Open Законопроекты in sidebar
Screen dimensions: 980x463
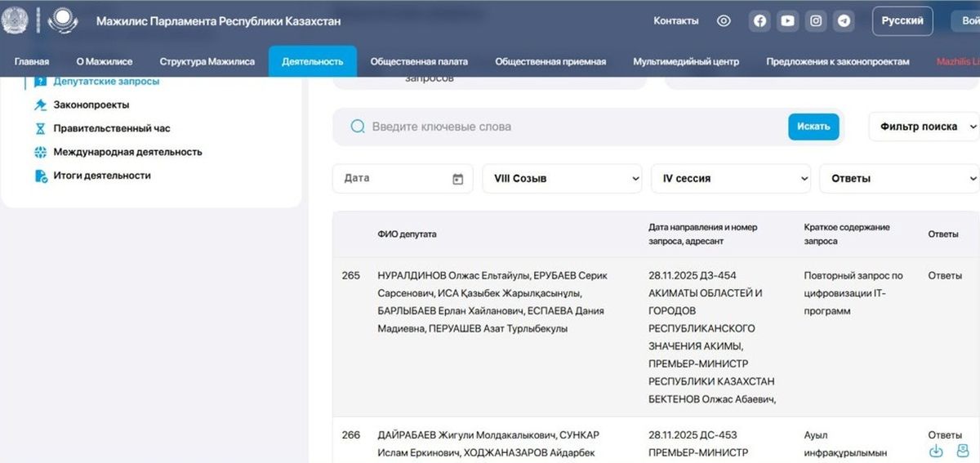click(91, 105)
